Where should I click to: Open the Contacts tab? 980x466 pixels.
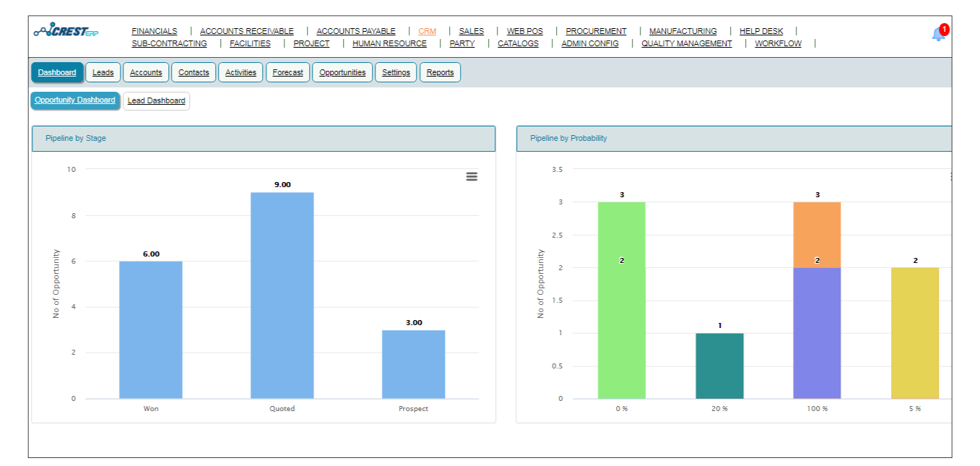pyautogui.click(x=193, y=72)
